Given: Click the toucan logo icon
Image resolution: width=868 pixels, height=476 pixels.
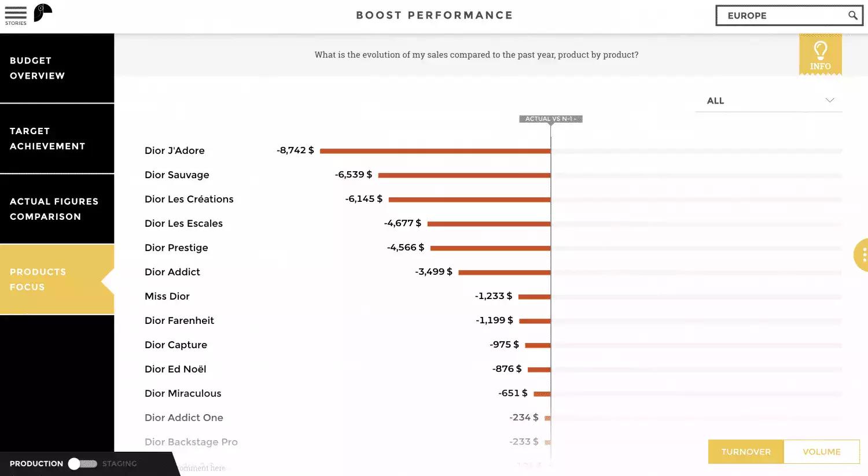Looking at the screenshot, I should [43, 13].
